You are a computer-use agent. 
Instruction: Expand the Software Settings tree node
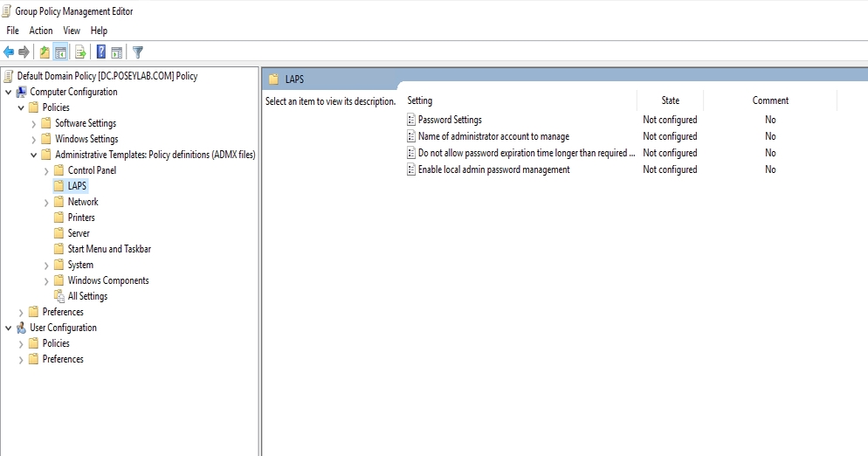[x=34, y=123]
